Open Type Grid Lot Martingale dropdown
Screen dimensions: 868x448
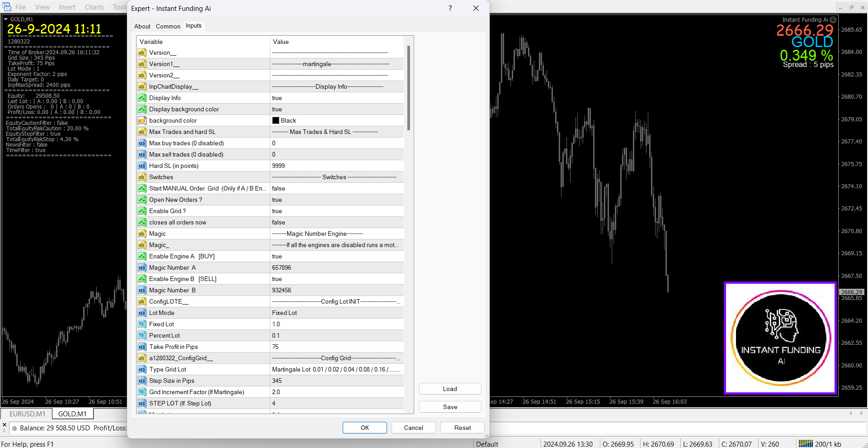coord(336,369)
